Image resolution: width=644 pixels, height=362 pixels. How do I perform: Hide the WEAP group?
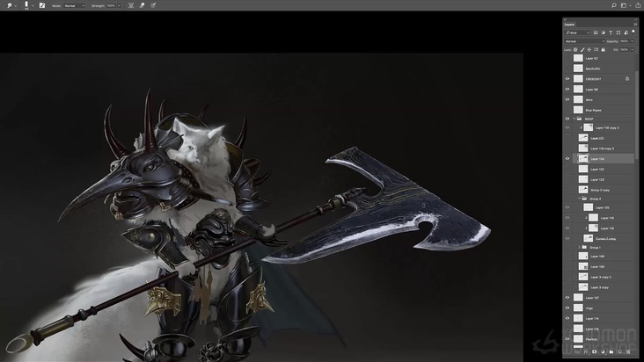pyautogui.click(x=567, y=119)
